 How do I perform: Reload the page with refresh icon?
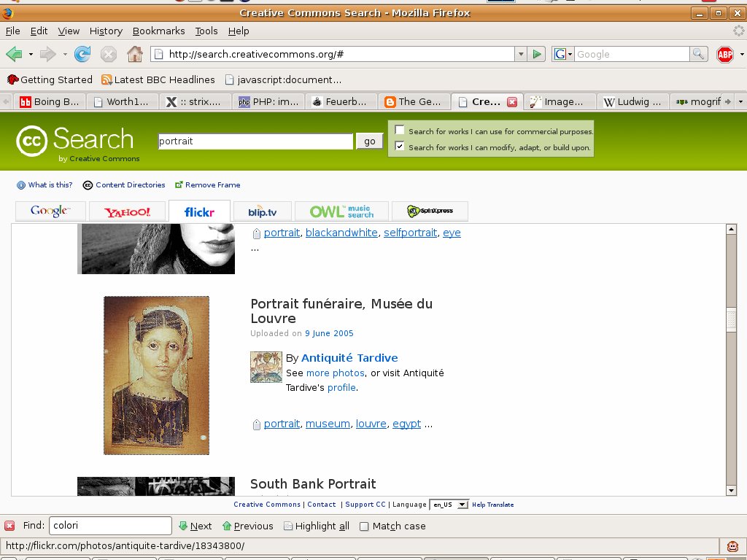(x=82, y=54)
